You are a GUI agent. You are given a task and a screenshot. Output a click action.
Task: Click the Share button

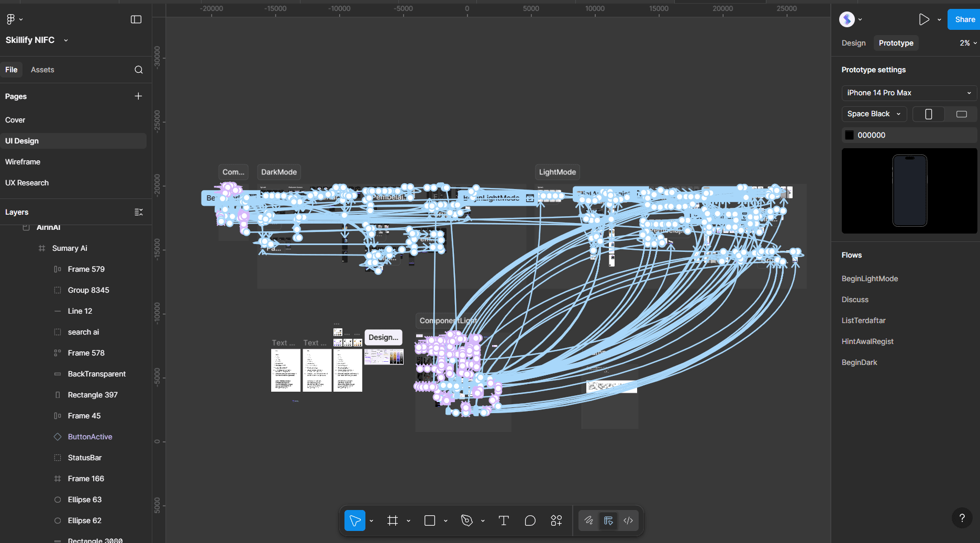(x=964, y=19)
